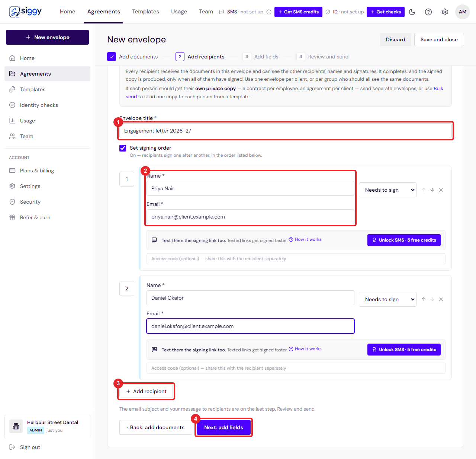The image size is (476, 459).
Task: Open the role dropdown for Priya Nair
Action: tap(387, 190)
